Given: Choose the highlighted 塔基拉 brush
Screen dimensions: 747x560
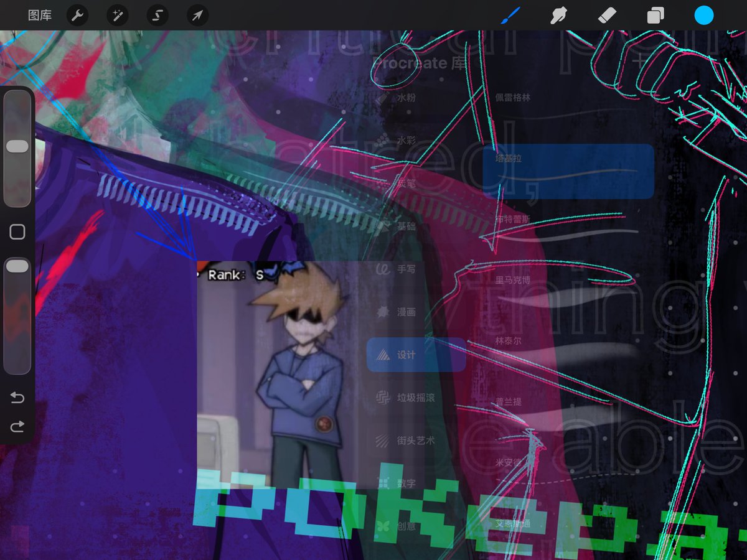Looking at the screenshot, I should tap(568, 171).
